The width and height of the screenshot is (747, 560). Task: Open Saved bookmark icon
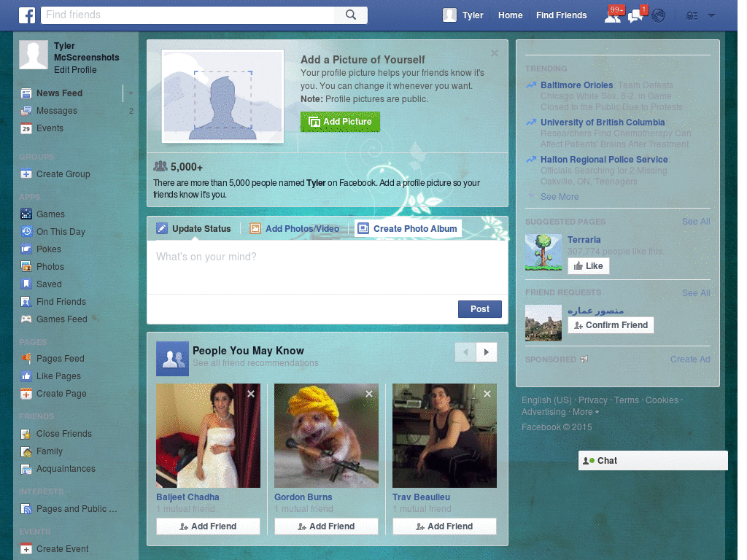[x=26, y=284]
